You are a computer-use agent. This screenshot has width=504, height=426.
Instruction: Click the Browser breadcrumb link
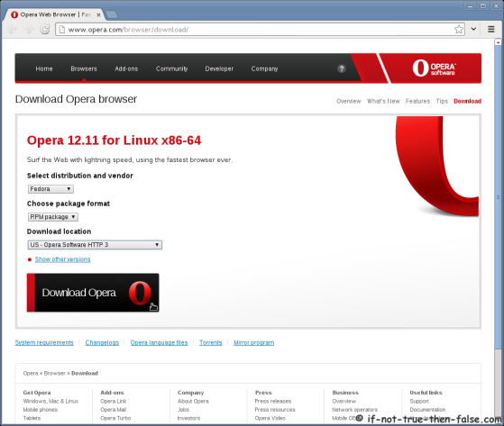[55, 373]
